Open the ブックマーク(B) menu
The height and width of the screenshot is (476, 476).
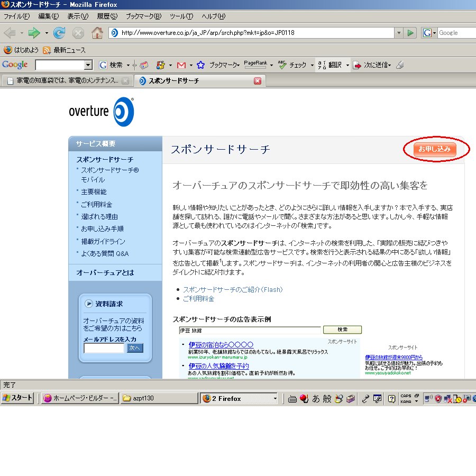pos(143,16)
